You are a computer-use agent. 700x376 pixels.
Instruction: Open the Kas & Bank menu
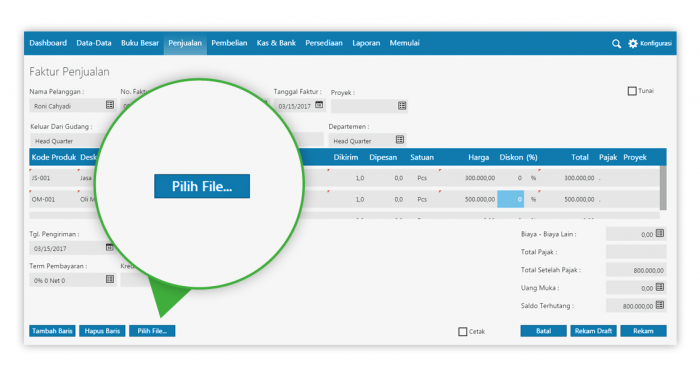tap(276, 43)
